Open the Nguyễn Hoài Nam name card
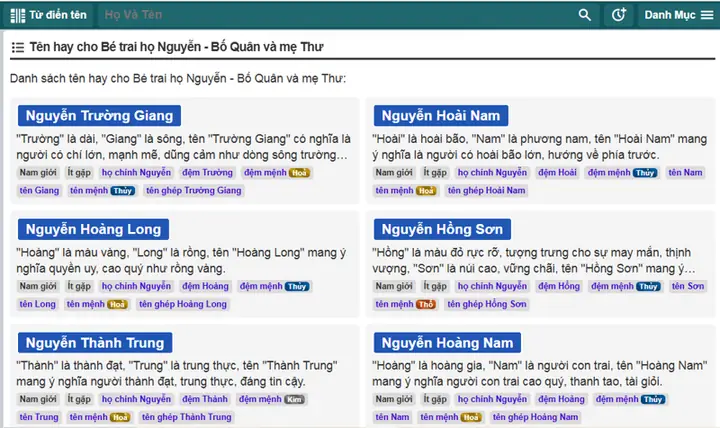This screenshot has width=720, height=428. pyautogui.click(x=441, y=116)
